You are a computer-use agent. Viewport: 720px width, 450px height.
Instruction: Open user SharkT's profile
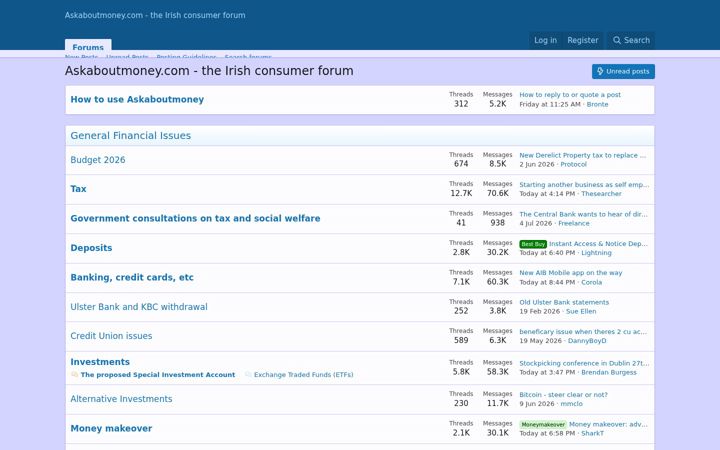592,433
